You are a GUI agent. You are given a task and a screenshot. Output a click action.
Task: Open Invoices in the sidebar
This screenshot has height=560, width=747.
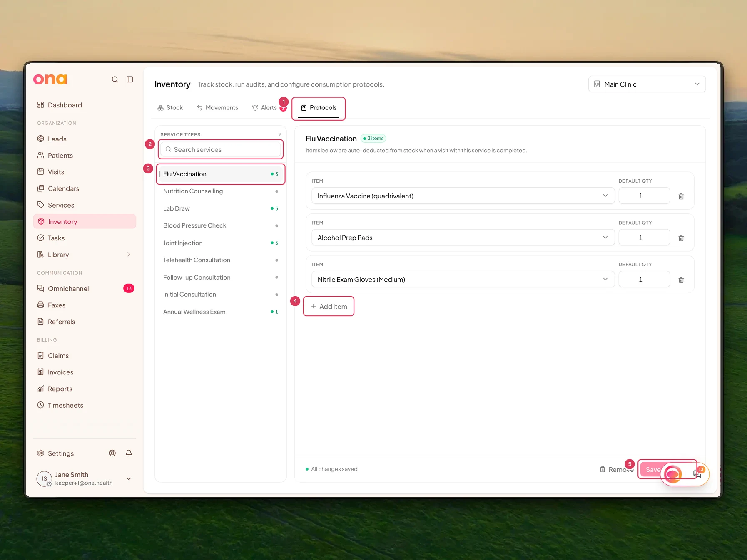click(85, 372)
